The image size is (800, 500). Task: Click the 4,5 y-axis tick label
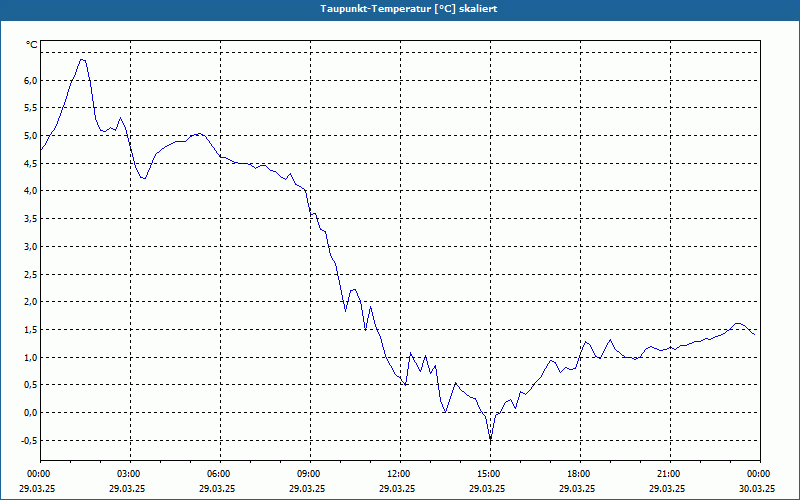[x=30, y=163]
